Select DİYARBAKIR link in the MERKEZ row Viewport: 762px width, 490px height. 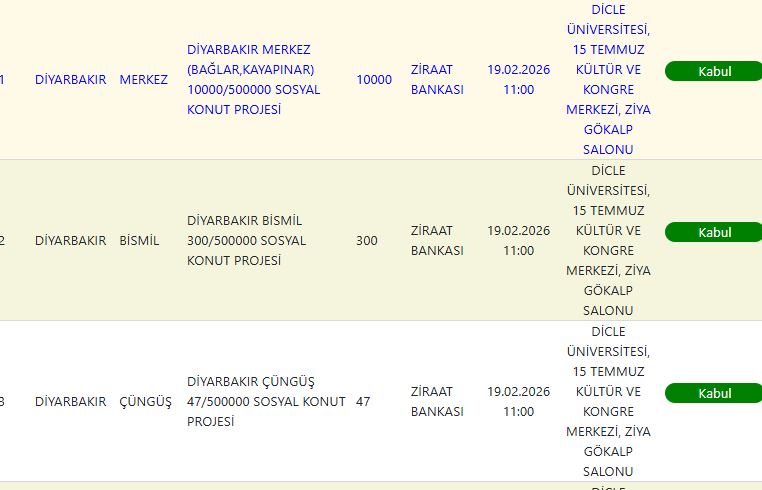click(70, 80)
